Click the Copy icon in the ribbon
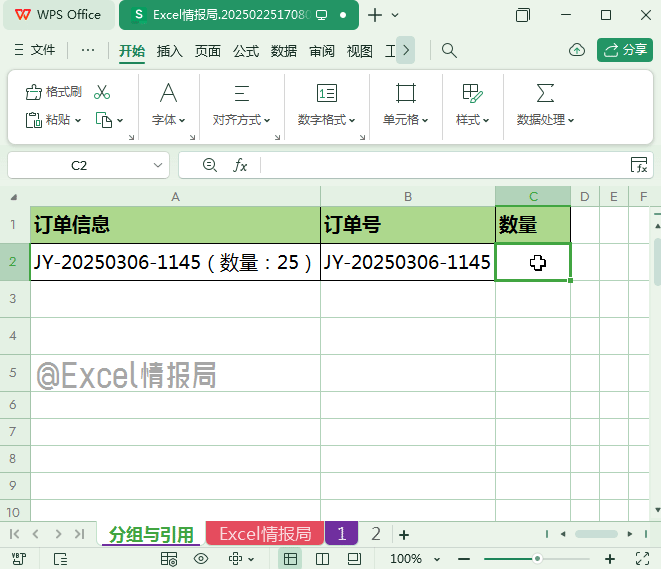This screenshot has height=569, width=661. click(104, 120)
